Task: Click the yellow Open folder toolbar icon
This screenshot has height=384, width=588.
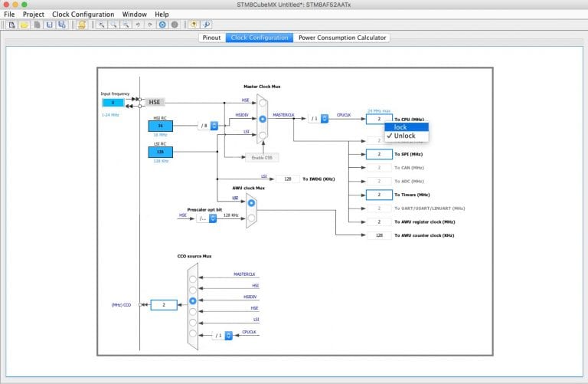Action: click(24, 25)
